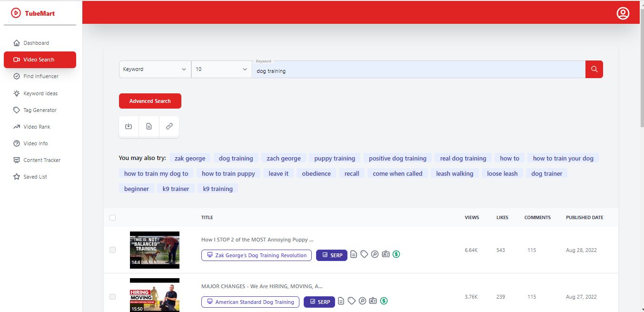
Task: Click ID card icon in American Standard row
Action: click(x=373, y=301)
